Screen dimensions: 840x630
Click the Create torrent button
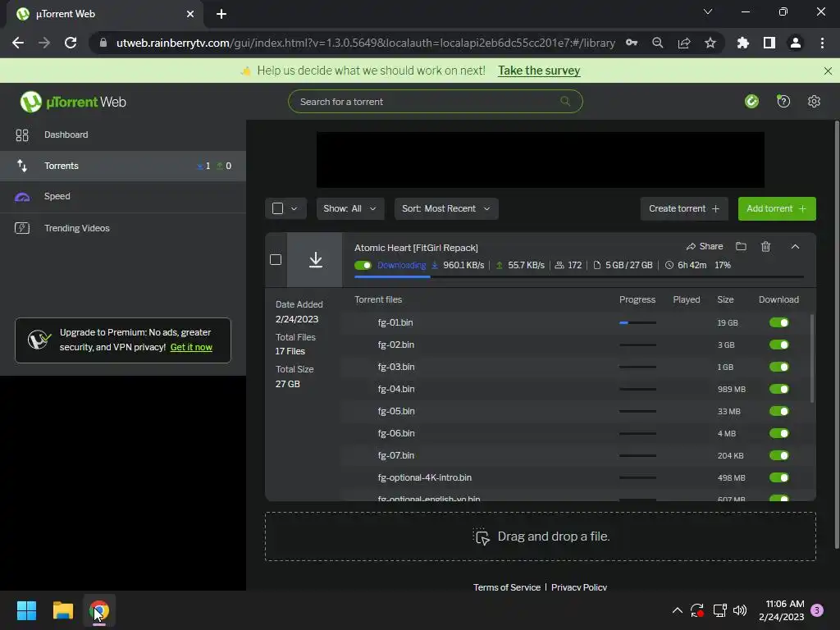[x=684, y=208]
